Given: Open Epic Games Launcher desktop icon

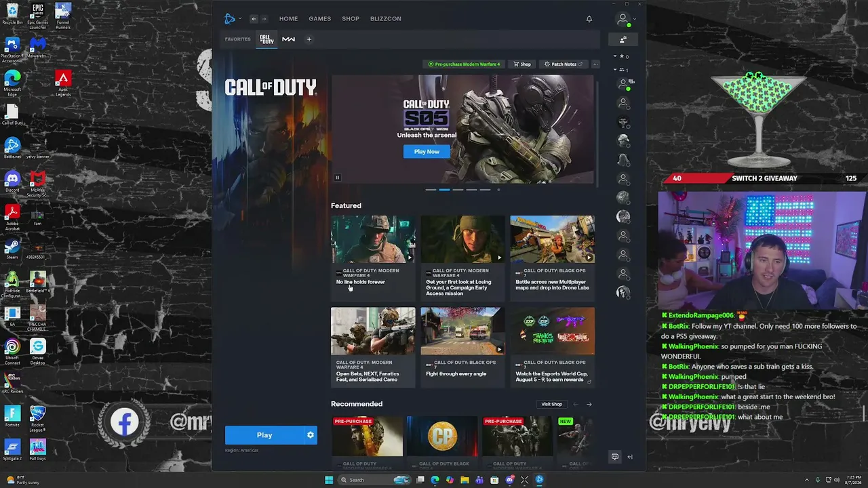Looking at the screenshot, I should tap(38, 16).
